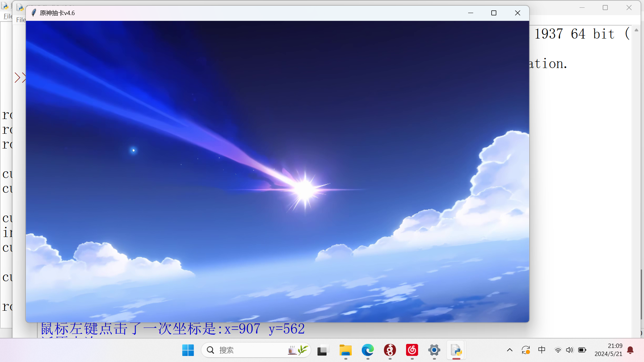Screen dimensions: 644x362
Task: Toggle the 中 input method indicator
Action: click(x=542, y=350)
